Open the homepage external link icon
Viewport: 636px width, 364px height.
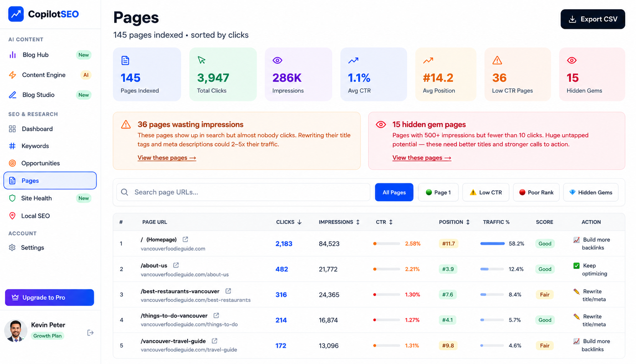pos(185,239)
